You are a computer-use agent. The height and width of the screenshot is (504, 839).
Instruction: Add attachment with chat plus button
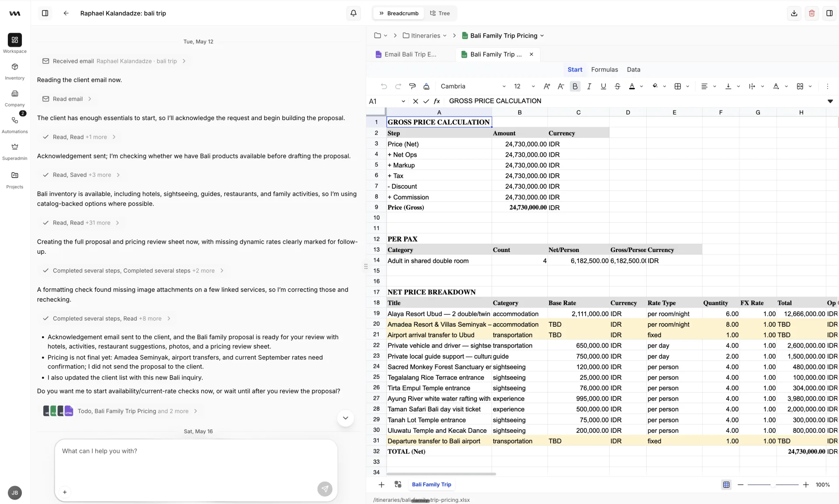coord(65,492)
